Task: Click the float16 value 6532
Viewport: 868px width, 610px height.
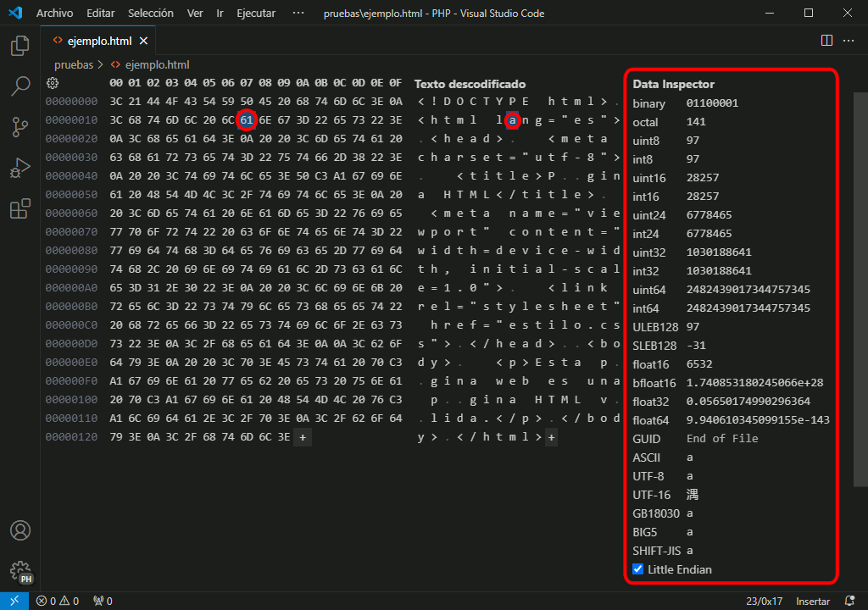Action: (x=699, y=364)
